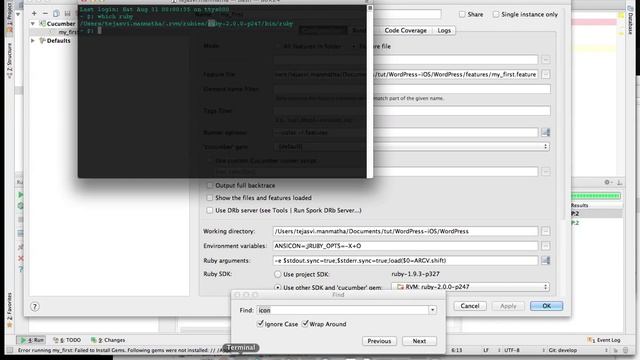Click Terminal window scrollbar
Screen dimensions: 640x360
click(x=370, y=92)
